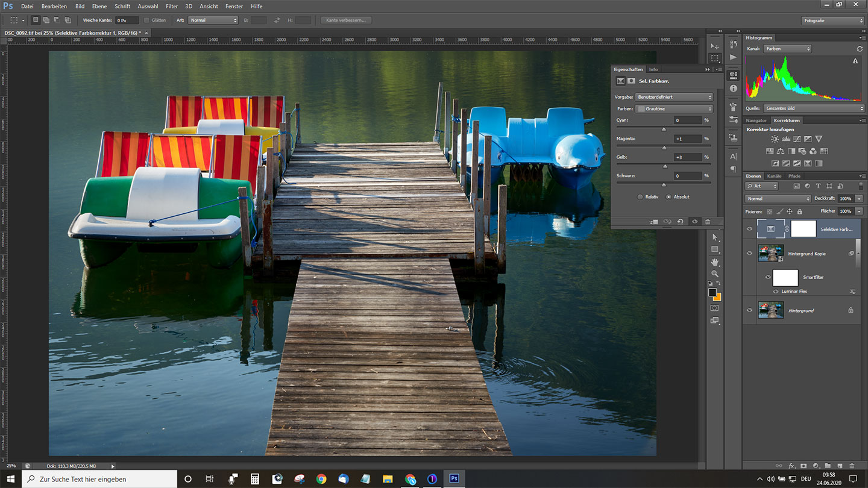Click the reset arrow in Eigenschaften panel

pyautogui.click(x=681, y=222)
